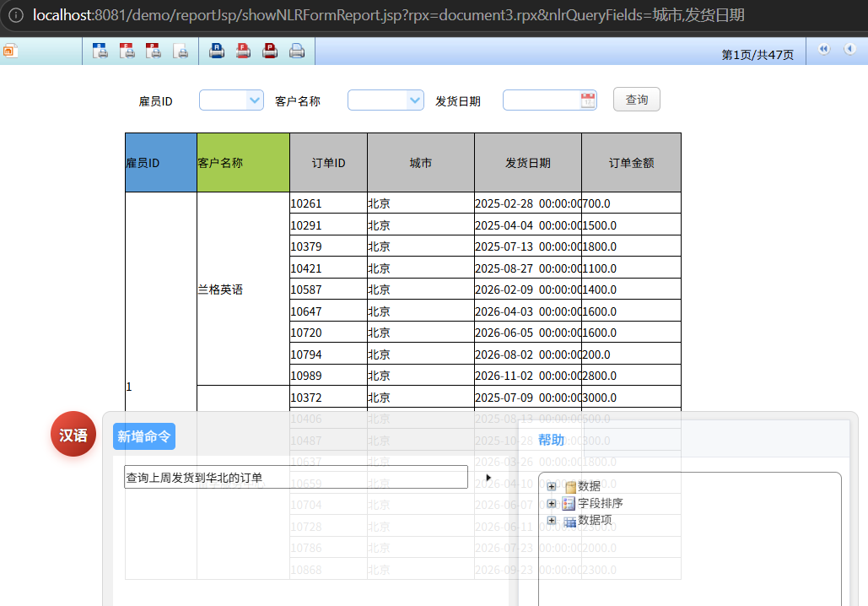Click the red 'F' Flash print icon
Viewport: 868px width, 606px height.
(x=243, y=51)
